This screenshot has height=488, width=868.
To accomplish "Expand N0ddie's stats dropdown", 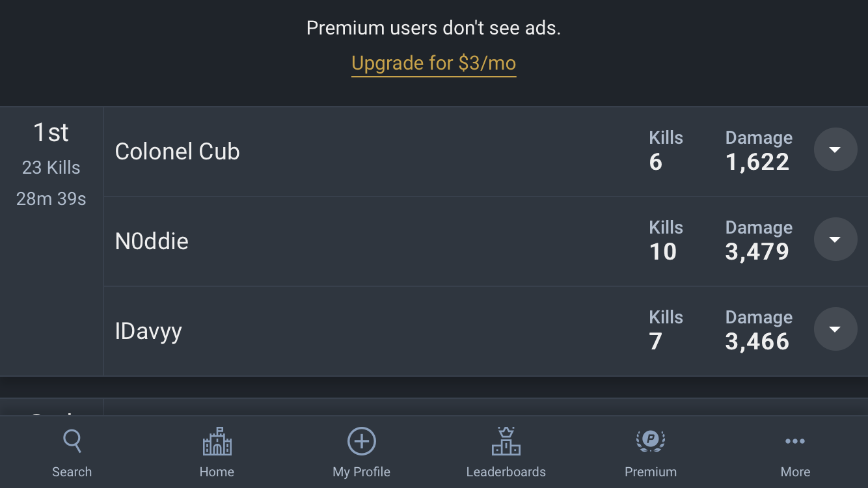I will coord(835,239).
